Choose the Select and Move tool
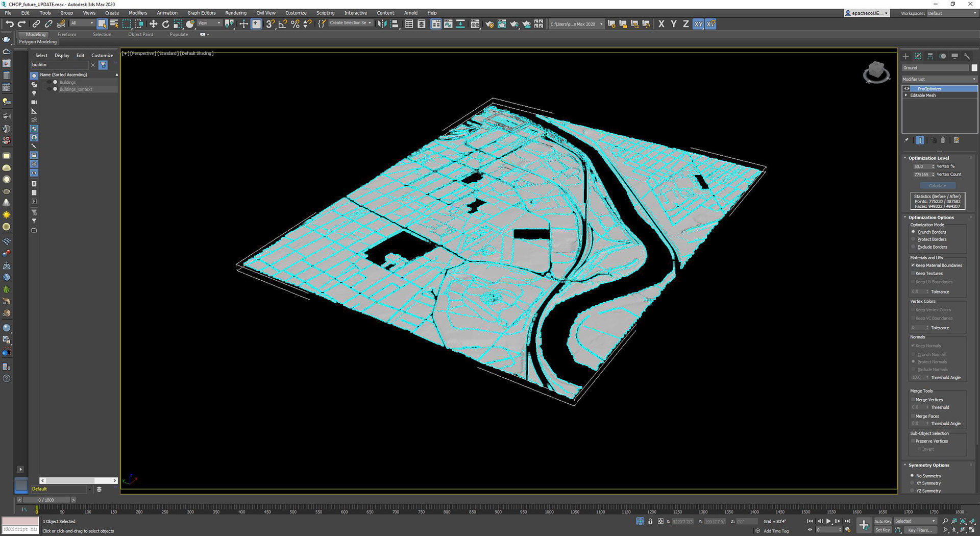The width and height of the screenshot is (980, 536). click(x=153, y=24)
